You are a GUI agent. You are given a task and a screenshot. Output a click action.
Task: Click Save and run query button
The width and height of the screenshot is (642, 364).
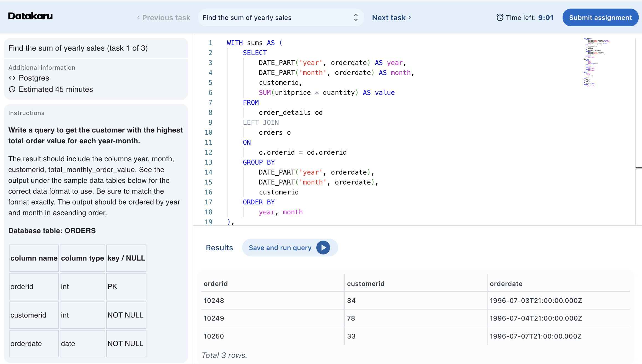(290, 248)
